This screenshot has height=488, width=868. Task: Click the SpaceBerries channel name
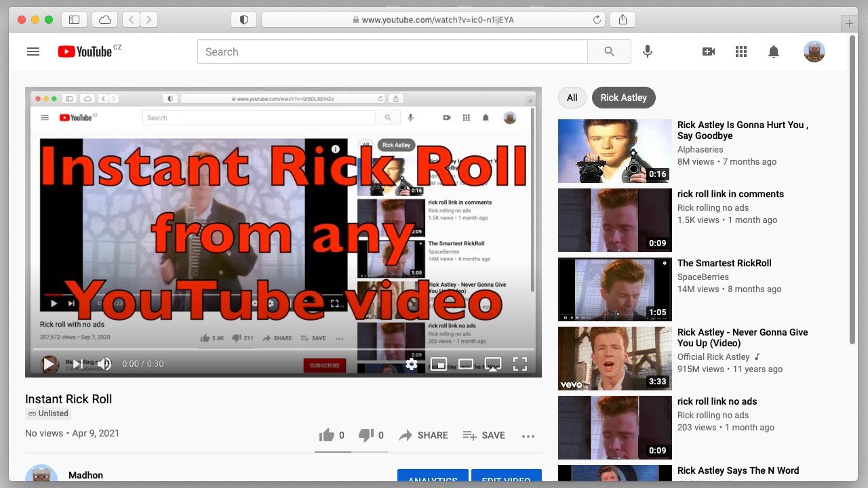pos(703,277)
